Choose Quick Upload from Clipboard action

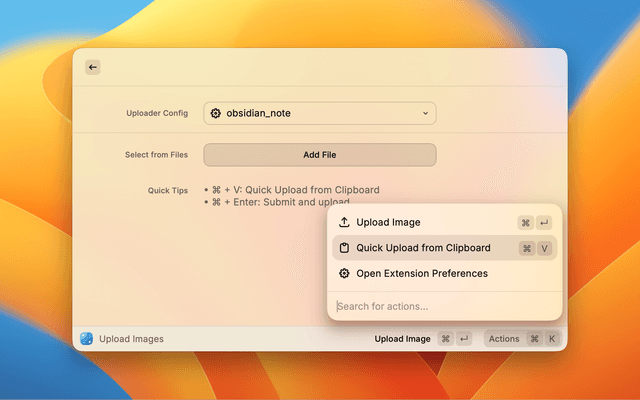(x=423, y=248)
